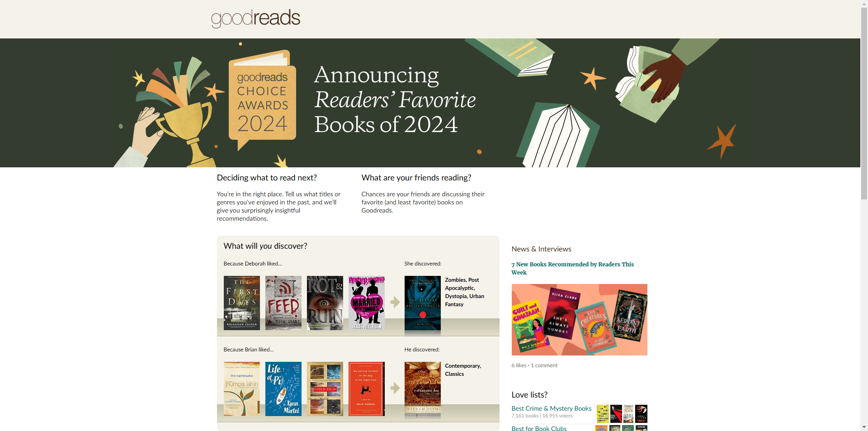
Task: Click the news article books image
Action: tap(579, 320)
